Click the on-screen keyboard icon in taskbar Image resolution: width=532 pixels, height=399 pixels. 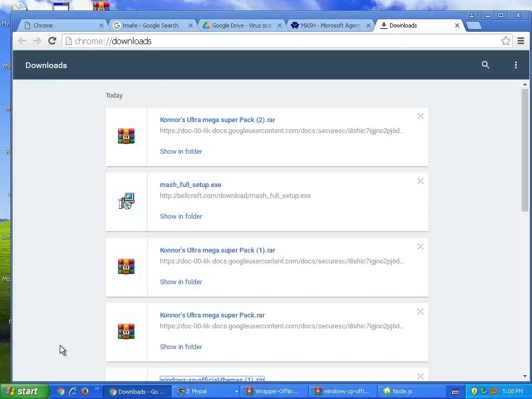[455, 392]
